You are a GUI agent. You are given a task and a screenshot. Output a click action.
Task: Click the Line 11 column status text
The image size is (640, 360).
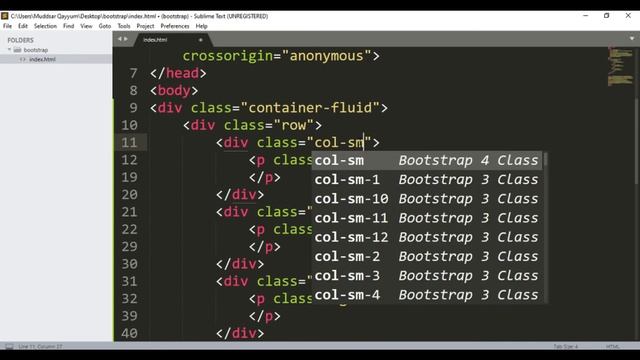pyautogui.click(x=40, y=347)
